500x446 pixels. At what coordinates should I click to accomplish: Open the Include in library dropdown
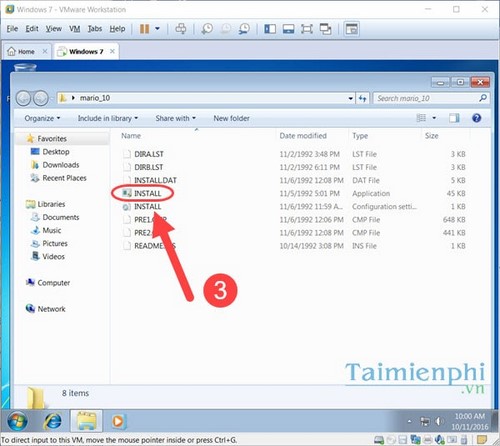[x=108, y=118]
